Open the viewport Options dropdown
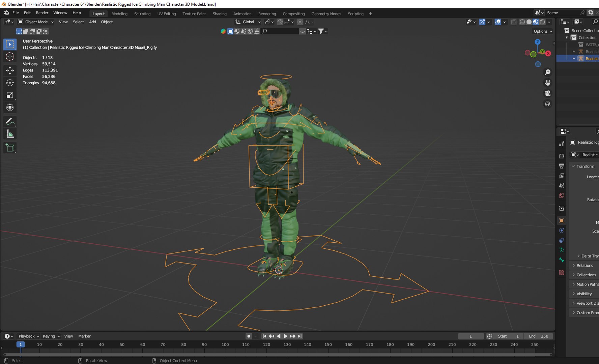Viewport: 599px width, 364px height. (x=543, y=31)
